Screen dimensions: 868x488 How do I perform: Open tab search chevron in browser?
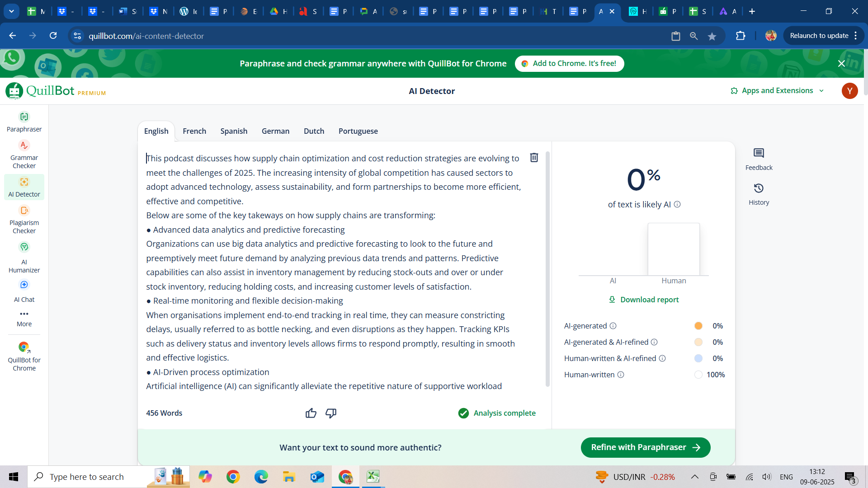11,11
